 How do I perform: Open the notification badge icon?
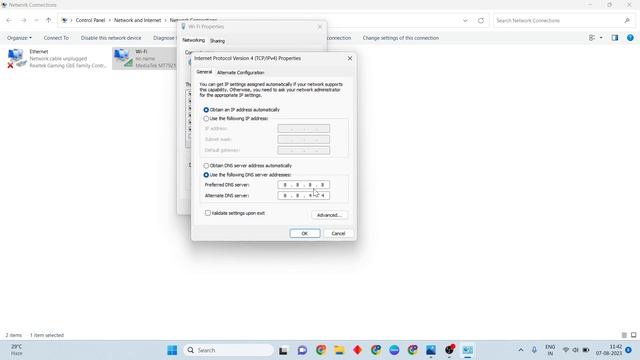pyautogui.click(x=629, y=350)
